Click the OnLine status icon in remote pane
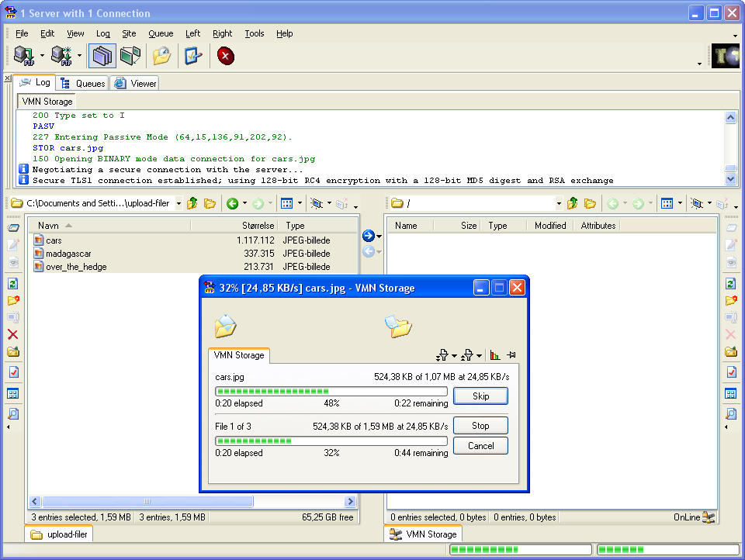This screenshot has height=560, width=745. point(708,517)
